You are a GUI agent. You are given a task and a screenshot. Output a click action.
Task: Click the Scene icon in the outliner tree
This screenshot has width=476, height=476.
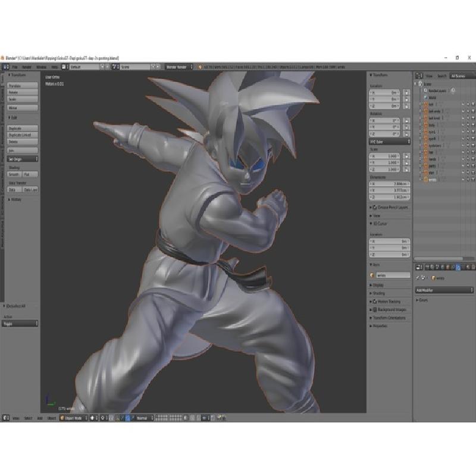(x=421, y=84)
